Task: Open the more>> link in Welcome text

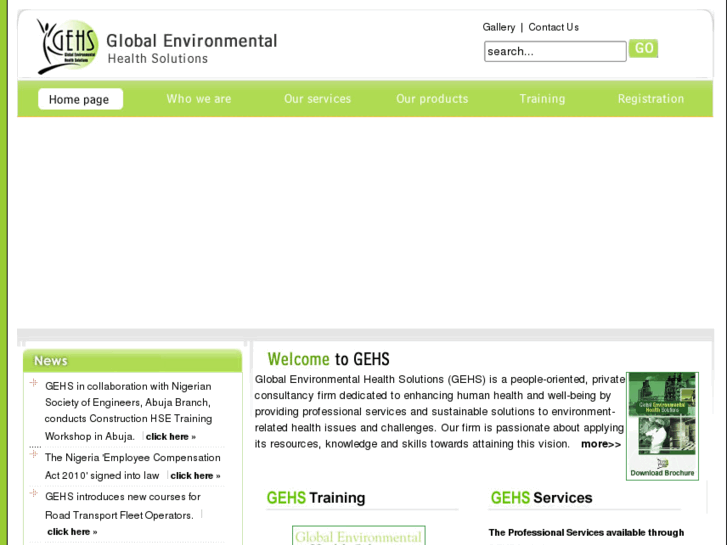Action: pos(601,444)
